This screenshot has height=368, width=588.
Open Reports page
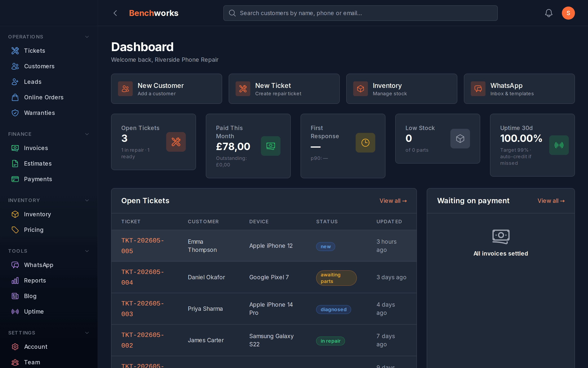[49, 280]
